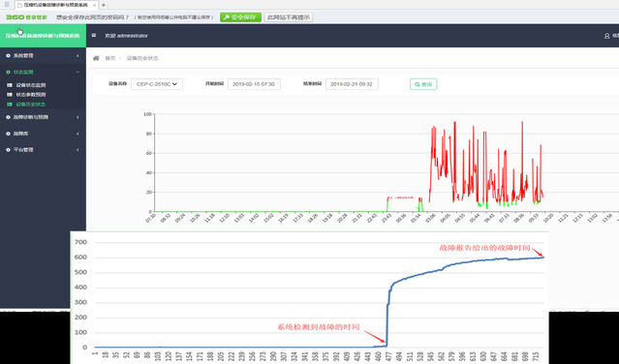Click the start time field 2019-02-15 07:30
This screenshot has width=619, height=364.
254,84
